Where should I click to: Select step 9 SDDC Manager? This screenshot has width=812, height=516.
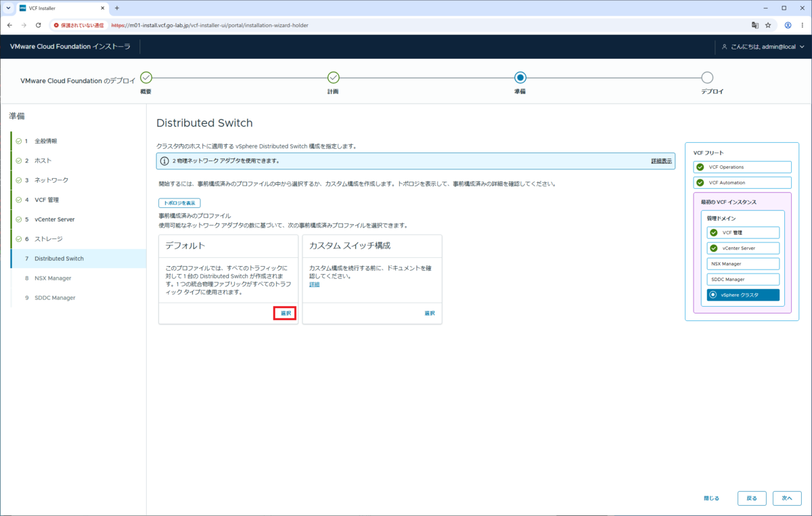coord(78,298)
